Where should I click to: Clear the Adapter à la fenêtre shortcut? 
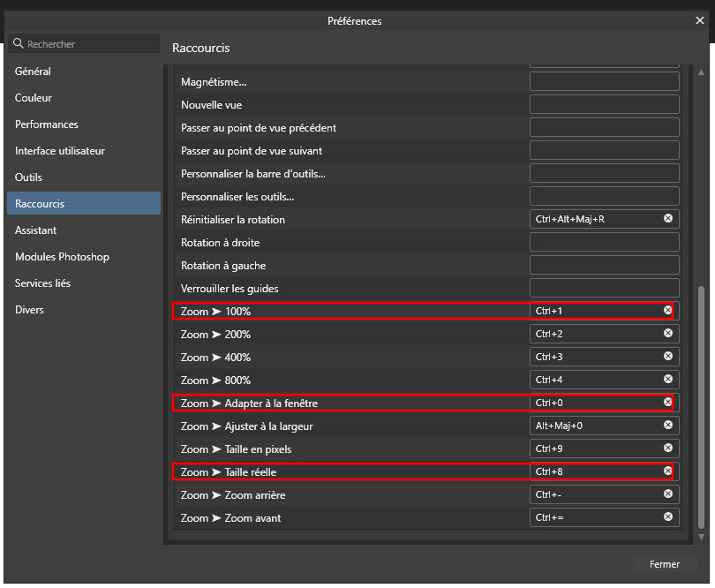pyautogui.click(x=667, y=402)
